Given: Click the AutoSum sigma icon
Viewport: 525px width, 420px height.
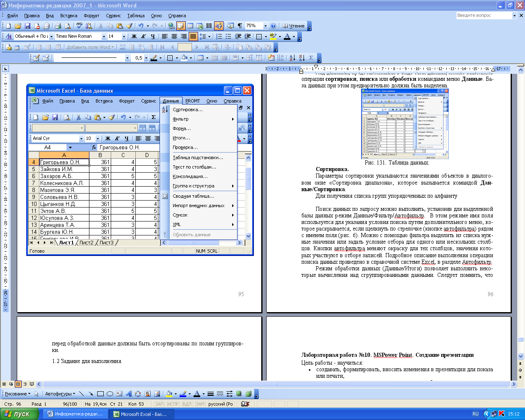Looking at the screenshot, I should point(311,58).
